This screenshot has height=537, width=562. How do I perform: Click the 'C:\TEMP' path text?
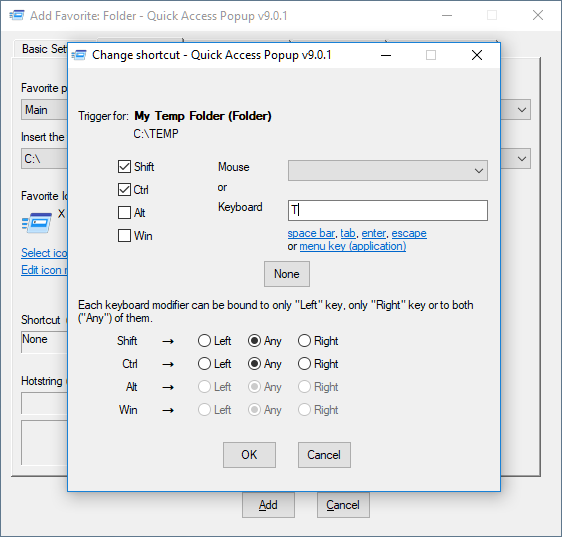point(156,134)
